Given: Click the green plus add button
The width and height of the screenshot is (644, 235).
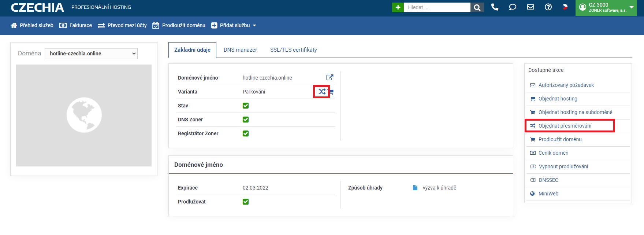Looking at the screenshot, I should (398, 7).
